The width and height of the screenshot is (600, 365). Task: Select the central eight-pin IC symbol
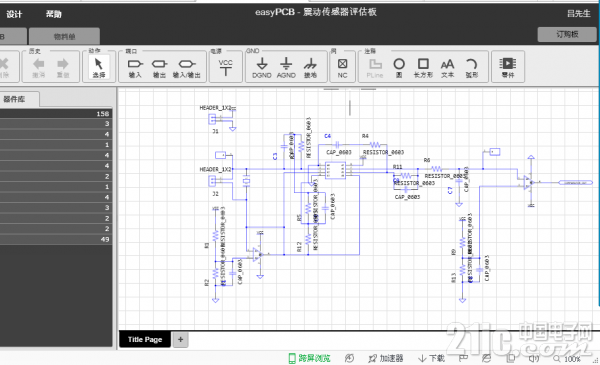click(335, 170)
